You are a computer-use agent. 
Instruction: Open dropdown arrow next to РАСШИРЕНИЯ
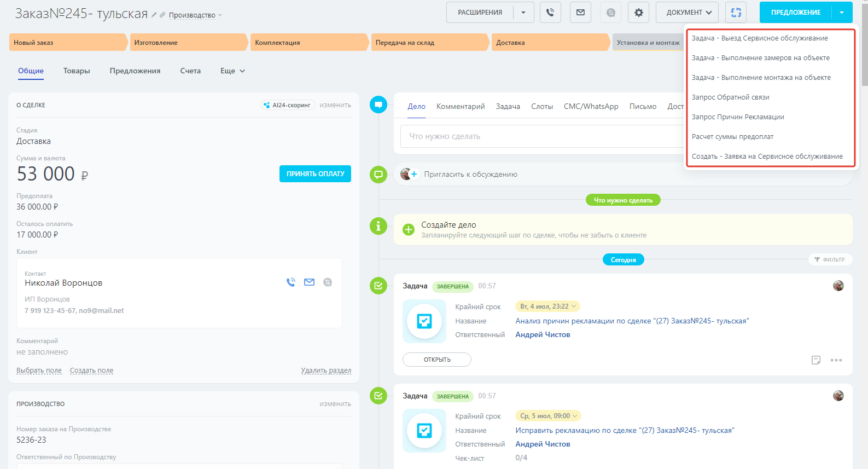[523, 13]
